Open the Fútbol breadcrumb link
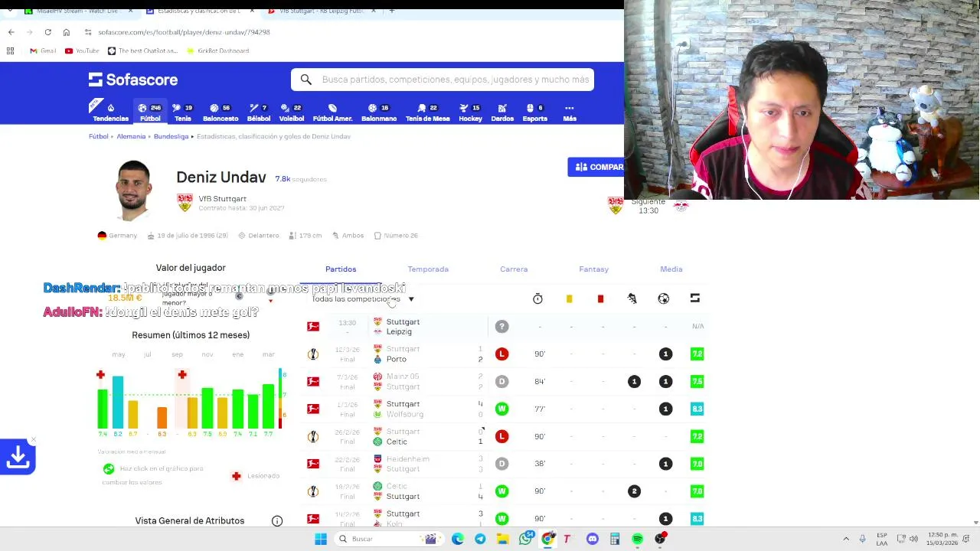This screenshot has width=980, height=551. (x=98, y=136)
